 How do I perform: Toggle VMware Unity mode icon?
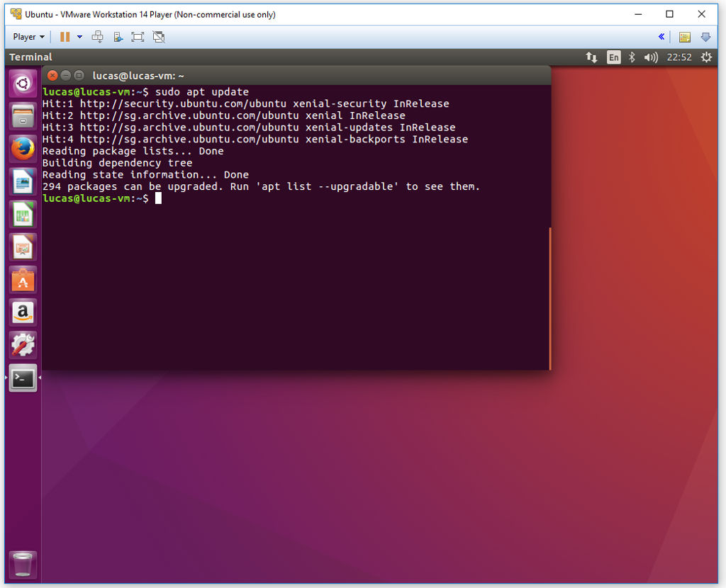(159, 37)
